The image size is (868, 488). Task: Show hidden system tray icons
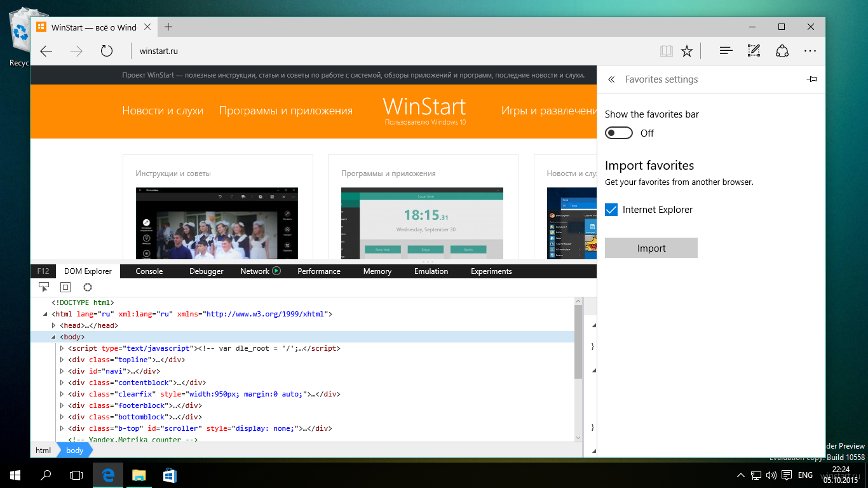pyautogui.click(x=741, y=475)
